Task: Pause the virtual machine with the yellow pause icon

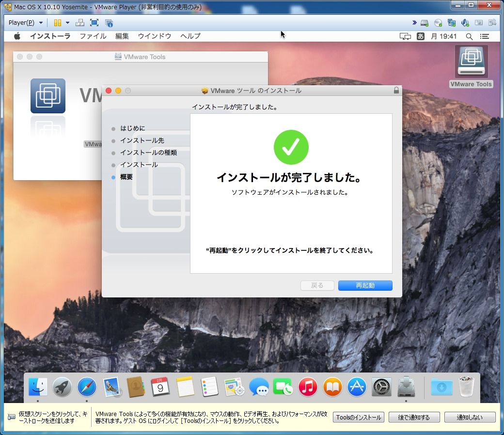Action: point(58,23)
